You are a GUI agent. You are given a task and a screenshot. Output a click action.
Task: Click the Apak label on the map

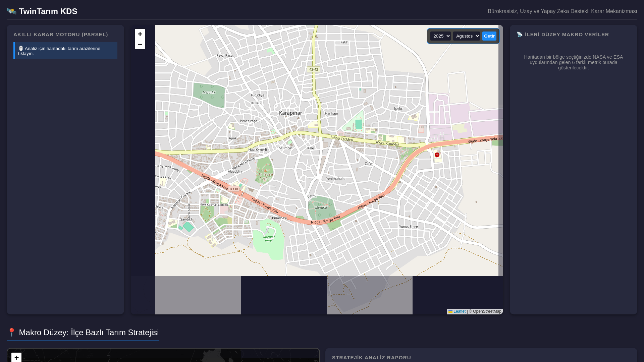(233, 138)
